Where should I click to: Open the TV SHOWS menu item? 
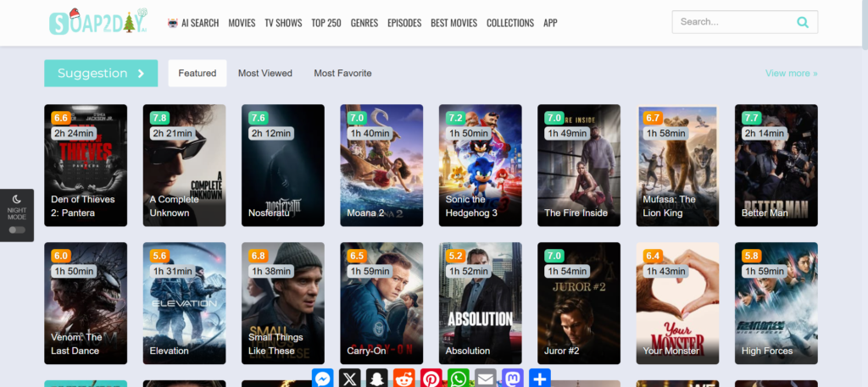tap(283, 23)
